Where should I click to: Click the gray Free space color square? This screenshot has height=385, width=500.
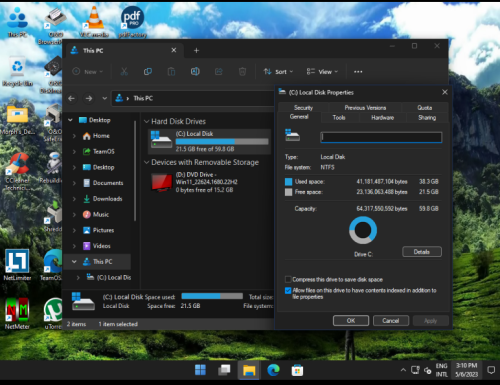click(288, 192)
